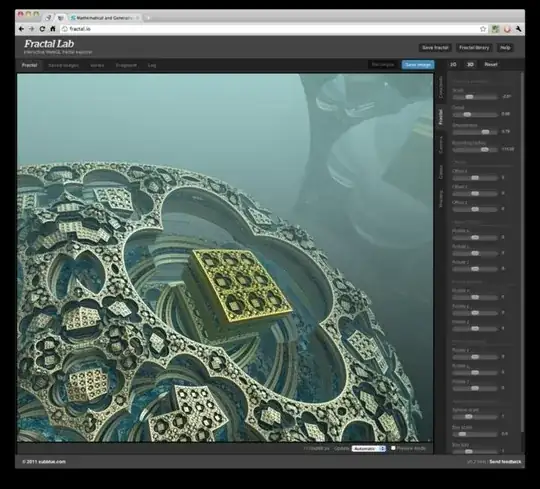This screenshot has width=540, height=489.
Task: Click the parameters panel vertical scrollbar
Action: (522, 251)
